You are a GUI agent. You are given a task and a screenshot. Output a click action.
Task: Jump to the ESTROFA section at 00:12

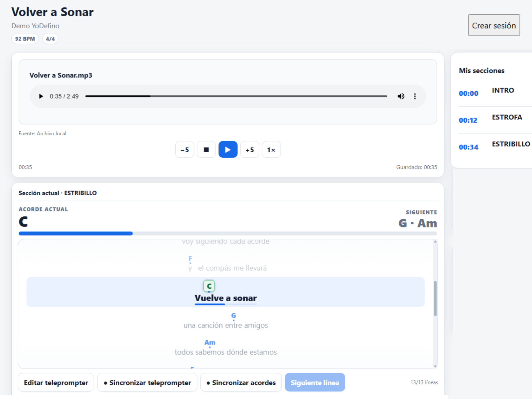tap(494, 119)
